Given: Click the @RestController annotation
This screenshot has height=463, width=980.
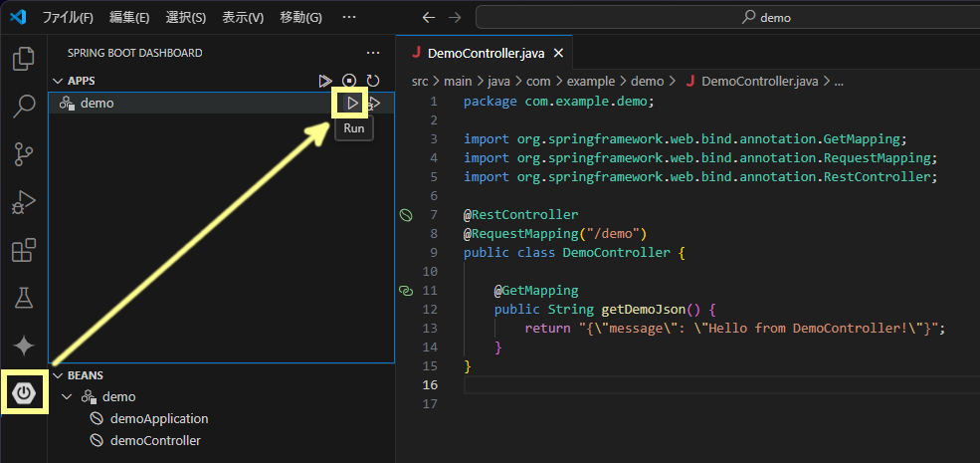Looking at the screenshot, I should (x=520, y=215).
